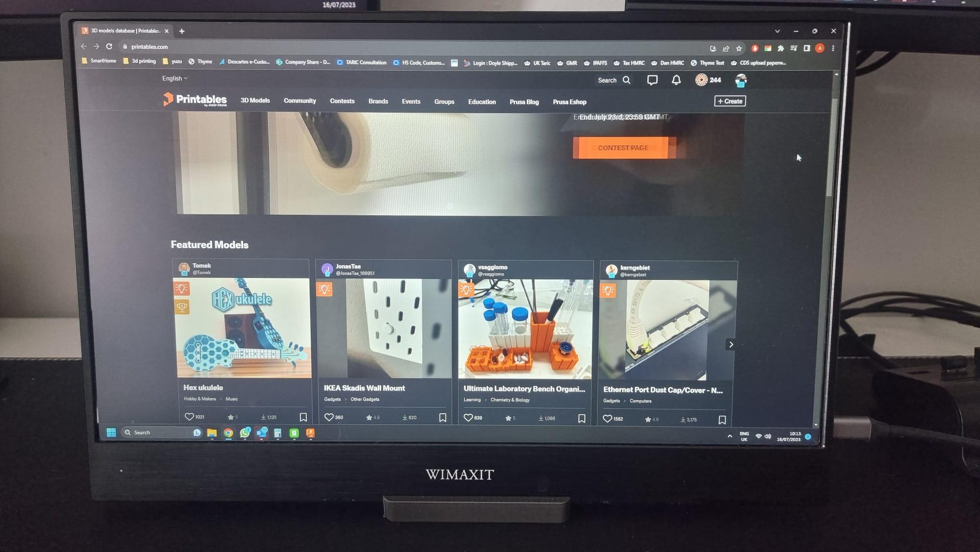Image resolution: width=980 pixels, height=552 pixels.
Task: Click the Prusa Eshop link
Action: pos(569,101)
